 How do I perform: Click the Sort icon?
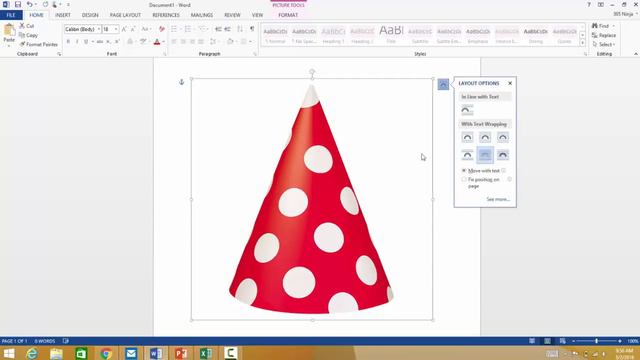pyautogui.click(x=240, y=29)
